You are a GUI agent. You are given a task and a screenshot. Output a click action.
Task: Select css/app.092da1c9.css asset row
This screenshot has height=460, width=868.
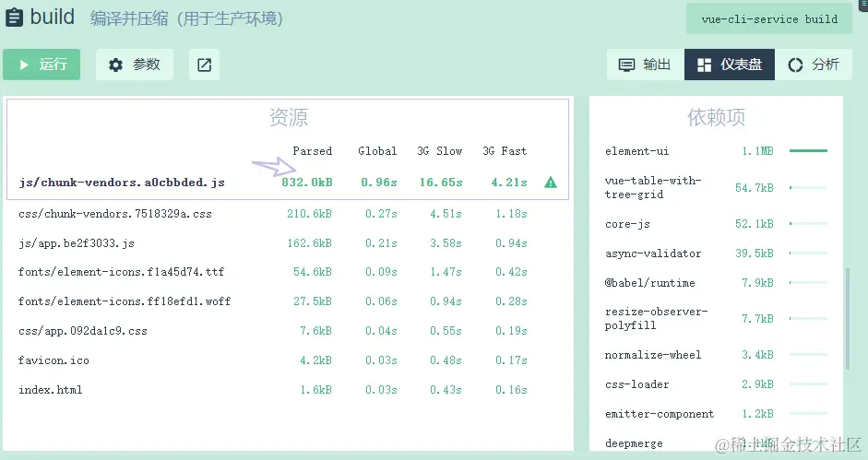[x=288, y=330]
